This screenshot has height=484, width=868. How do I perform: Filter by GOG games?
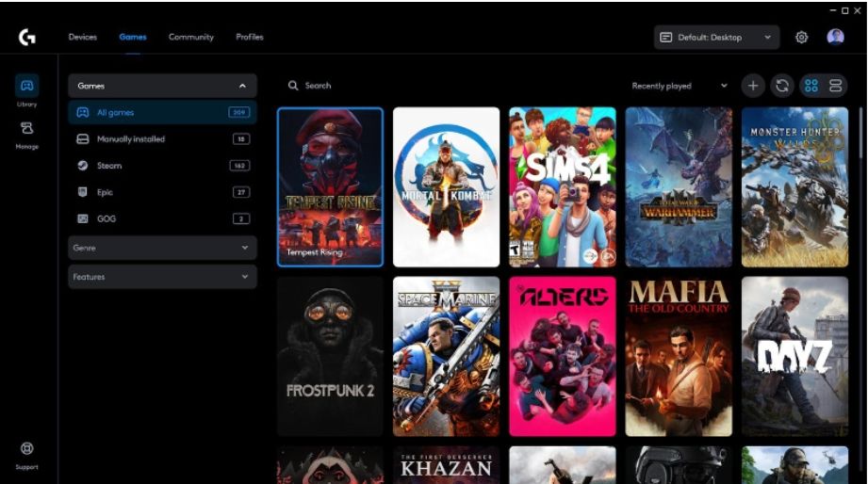pyautogui.click(x=162, y=218)
